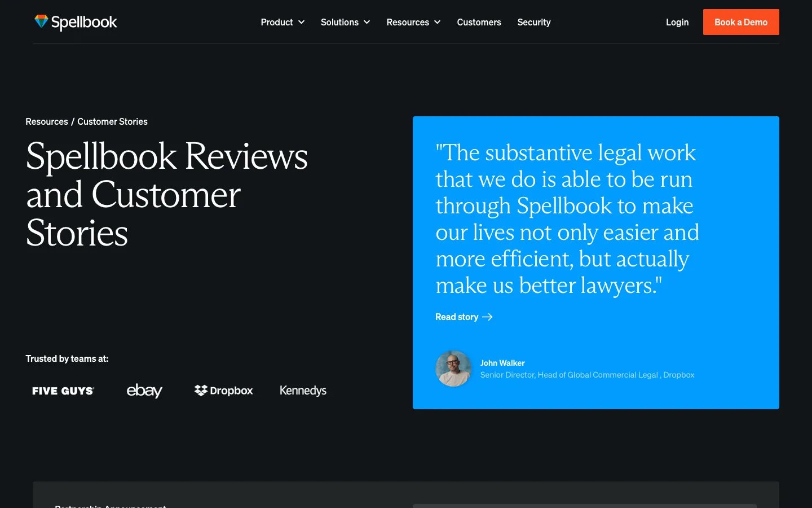Open the Resources navigation dropdown
This screenshot has width=812, height=508.
413,22
